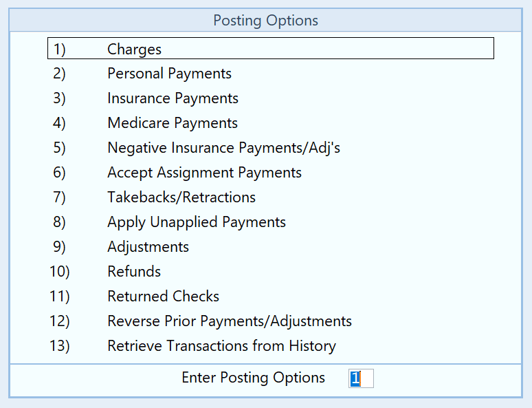This screenshot has width=532, height=408.
Task: Click number 7) beside Takebacks/Retractions
Action: tap(60, 197)
